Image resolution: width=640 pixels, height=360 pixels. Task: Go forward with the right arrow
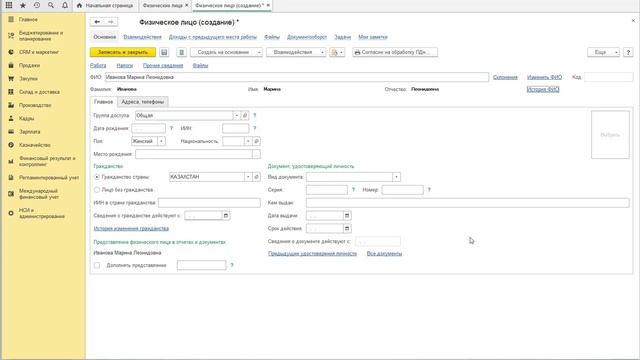[111, 22]
